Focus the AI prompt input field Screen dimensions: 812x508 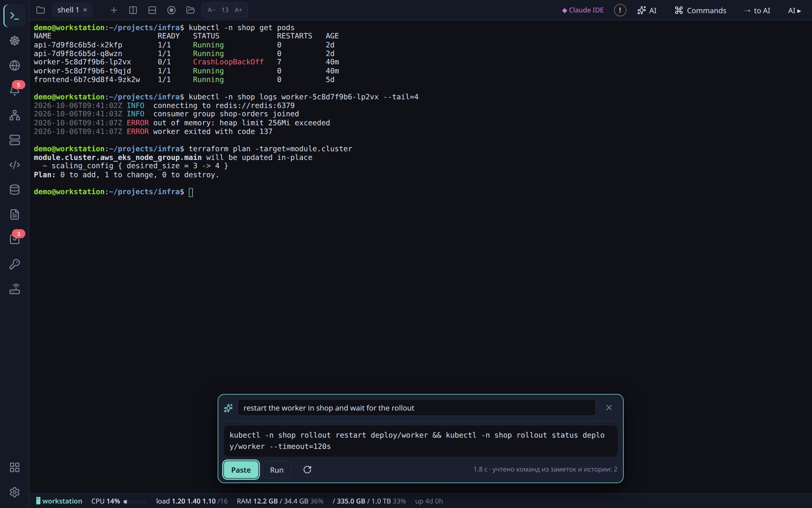[x=417, y=408]
